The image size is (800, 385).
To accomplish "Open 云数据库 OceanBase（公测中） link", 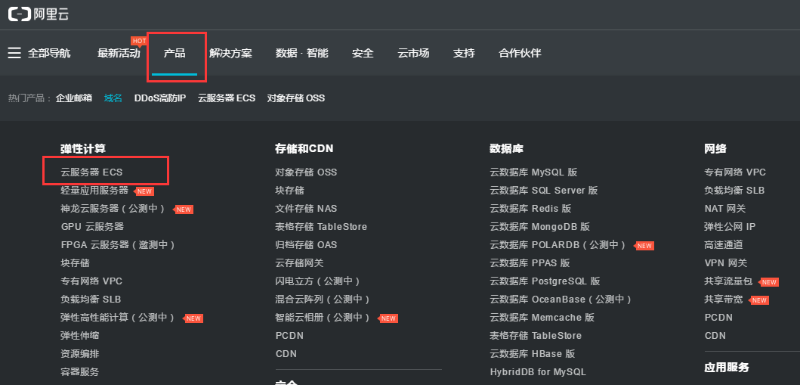I will 561,299.
